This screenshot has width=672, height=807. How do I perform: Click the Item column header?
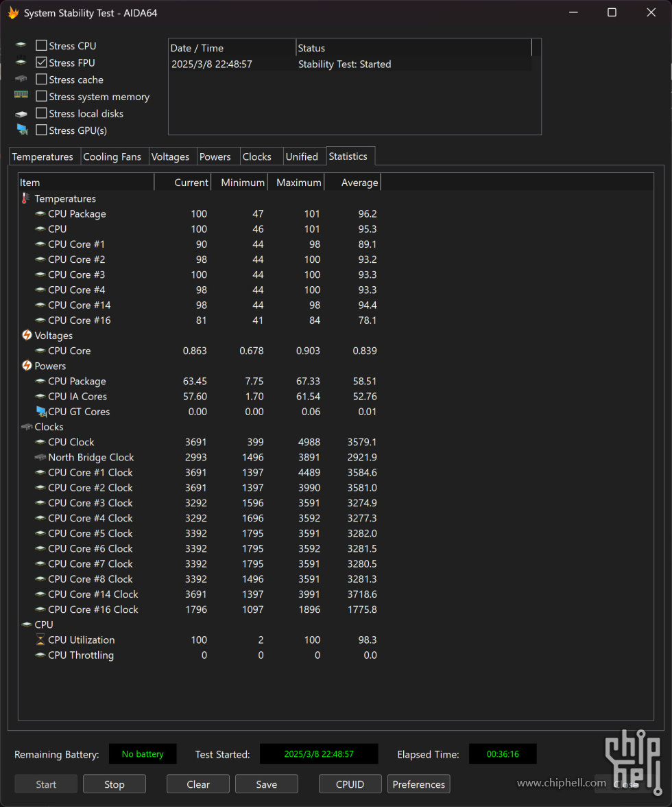click(86, 183)
